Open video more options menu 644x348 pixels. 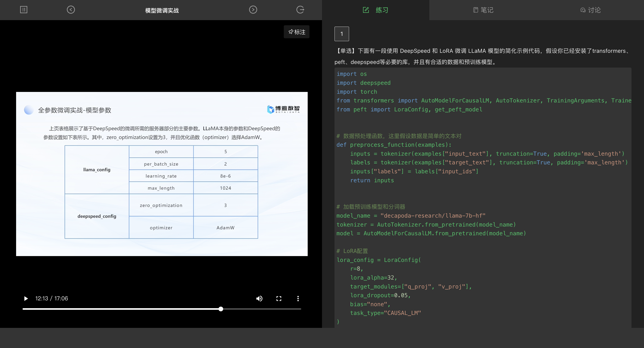298,299
